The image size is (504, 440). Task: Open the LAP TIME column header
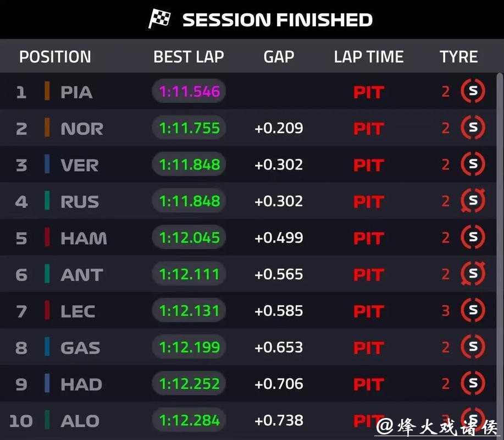point(368,56)
